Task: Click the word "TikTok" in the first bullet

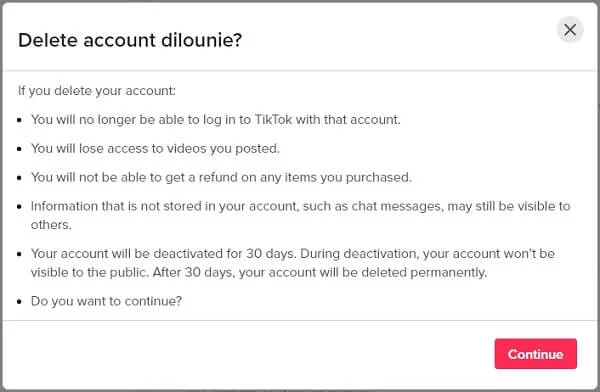Action: (273, 119)
